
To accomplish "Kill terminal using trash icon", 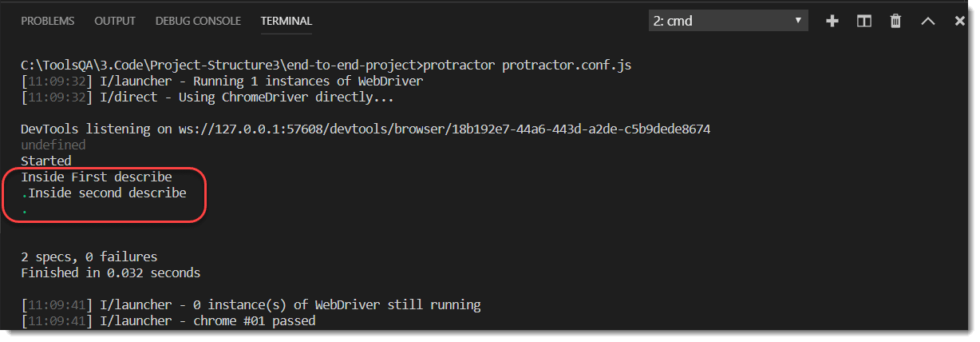I will (895, 22).
